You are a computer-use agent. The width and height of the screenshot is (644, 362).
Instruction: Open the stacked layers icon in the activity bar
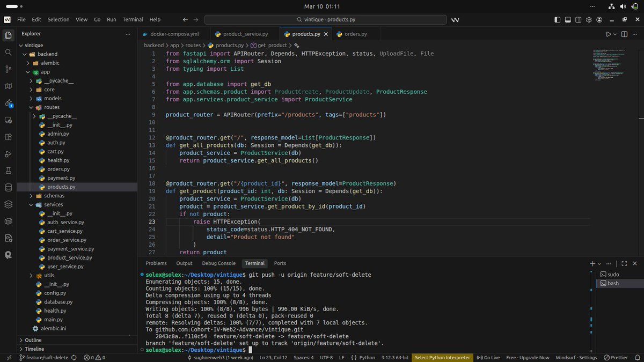[8, 204]
